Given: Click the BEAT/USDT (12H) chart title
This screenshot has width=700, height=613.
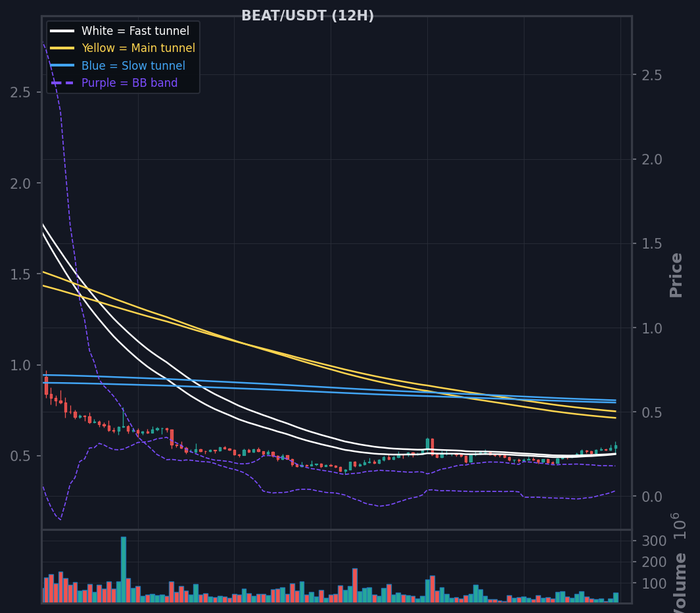Looking at the screenshot, I should tap(308, 16).
